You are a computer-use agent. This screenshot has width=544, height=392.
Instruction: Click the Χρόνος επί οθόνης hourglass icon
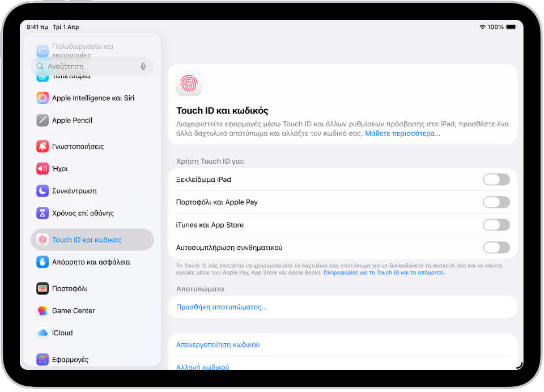point(42,213)
